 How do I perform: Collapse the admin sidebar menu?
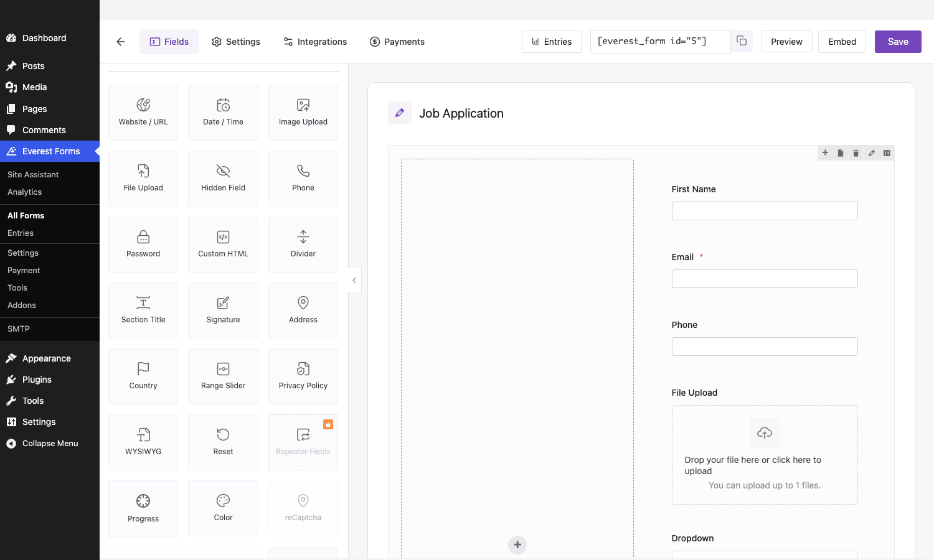tap(50, 444)
